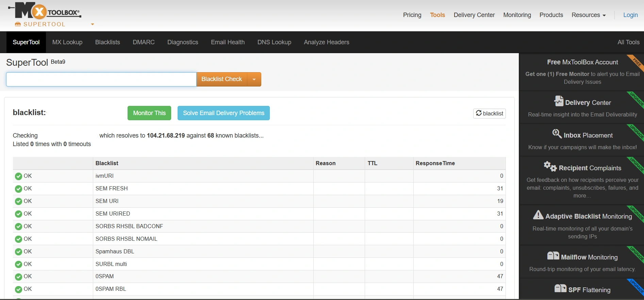Click the small SuperTool icon under the logo
This screenshot has height=300, width=644.
18,24
